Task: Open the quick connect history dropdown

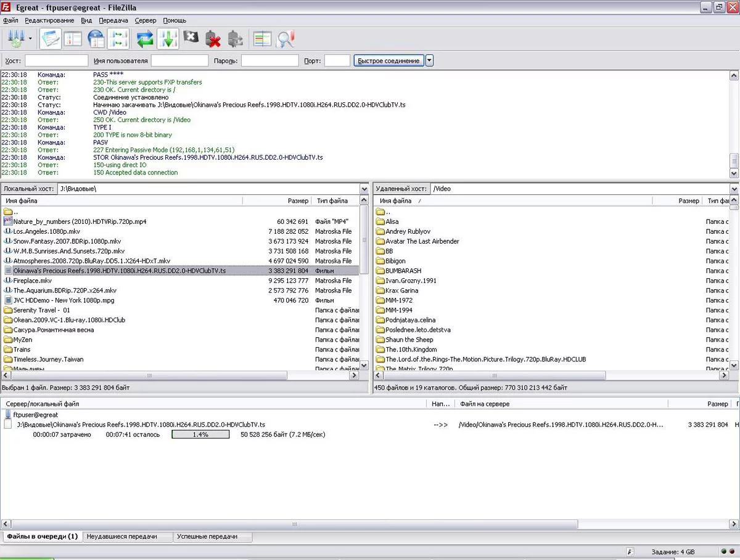Action: (429, 60)
